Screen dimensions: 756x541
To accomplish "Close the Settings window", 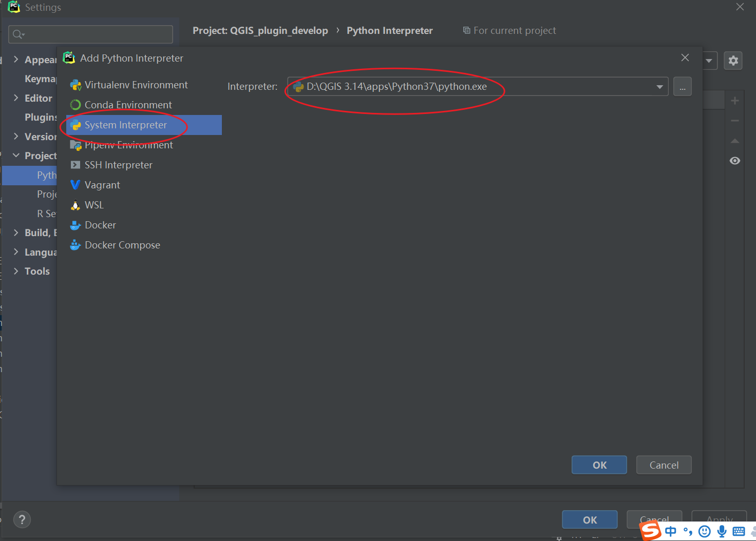I will pos(740,7).
